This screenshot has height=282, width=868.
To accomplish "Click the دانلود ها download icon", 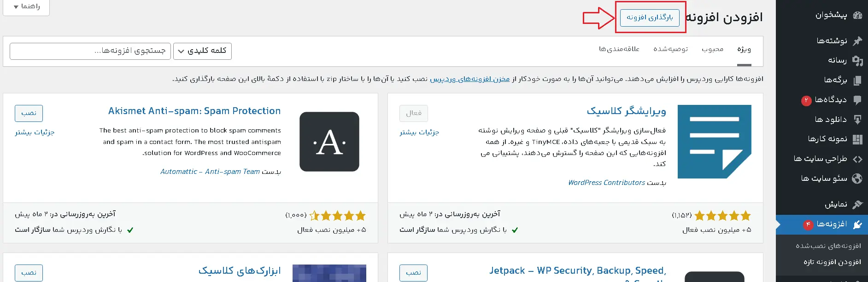I will (x=857, y=120).
